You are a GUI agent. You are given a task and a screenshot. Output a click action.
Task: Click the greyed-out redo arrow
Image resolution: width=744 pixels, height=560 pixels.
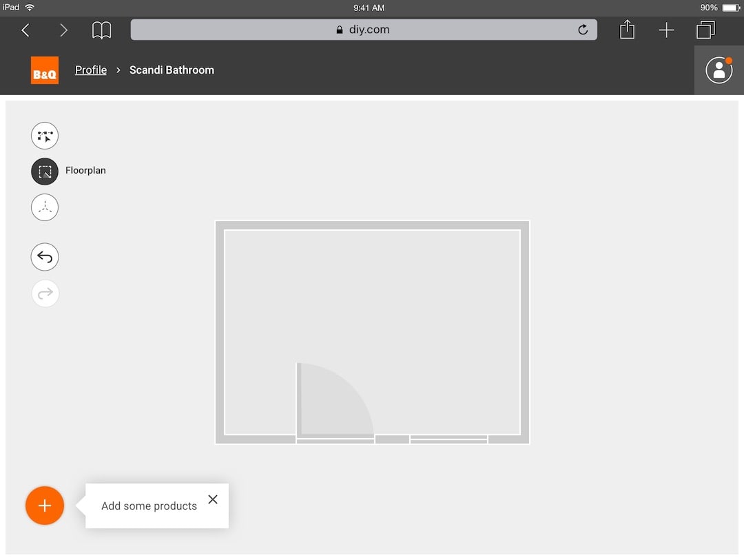(45, 293)
